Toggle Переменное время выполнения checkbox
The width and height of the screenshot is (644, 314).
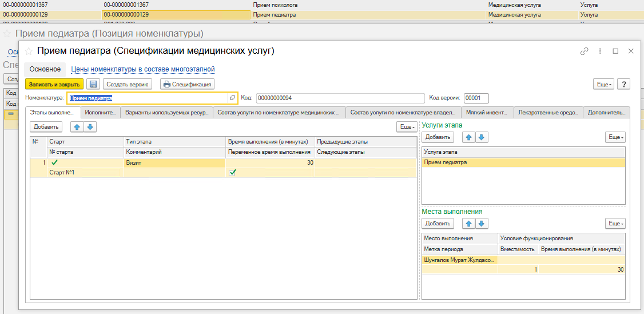coord(232,172)
